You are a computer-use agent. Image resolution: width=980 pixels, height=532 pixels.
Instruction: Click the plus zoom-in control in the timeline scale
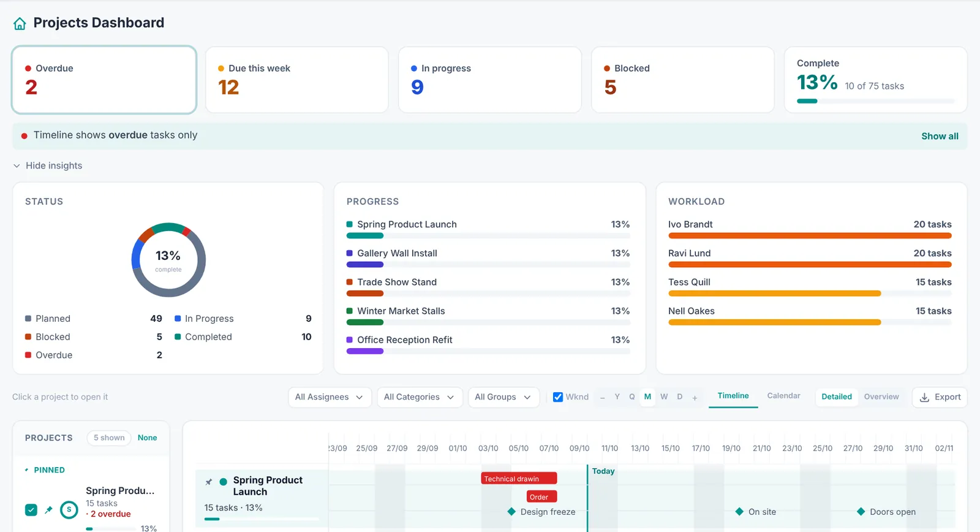click(x=695, y=397)
